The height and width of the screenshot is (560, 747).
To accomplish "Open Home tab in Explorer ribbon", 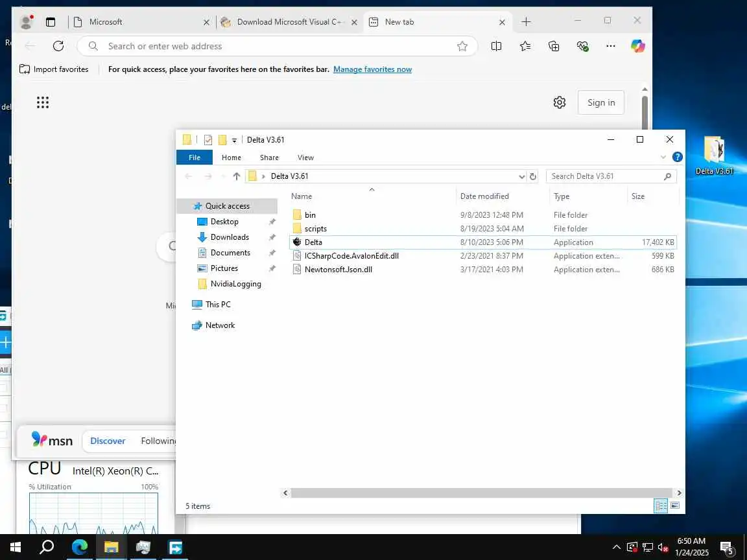I will [x=231, y=157].
